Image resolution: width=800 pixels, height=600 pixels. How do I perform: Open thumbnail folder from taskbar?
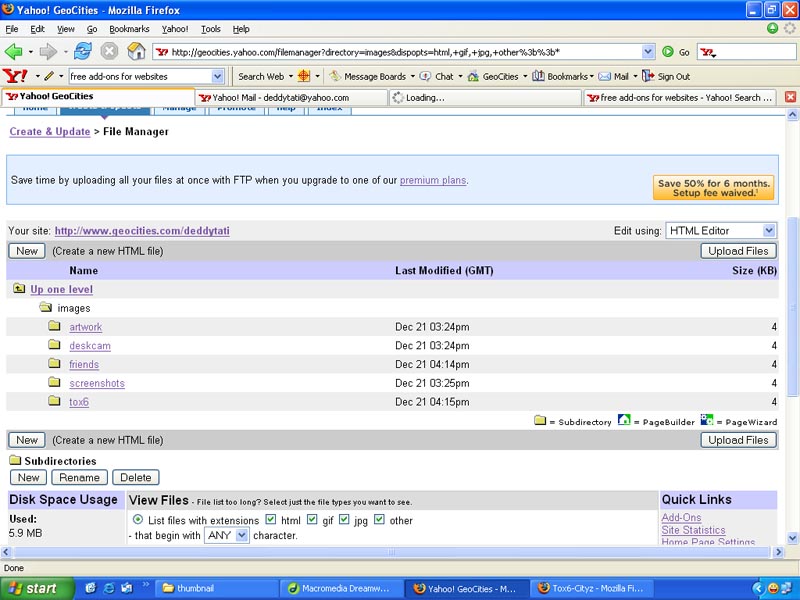point(215,588)
